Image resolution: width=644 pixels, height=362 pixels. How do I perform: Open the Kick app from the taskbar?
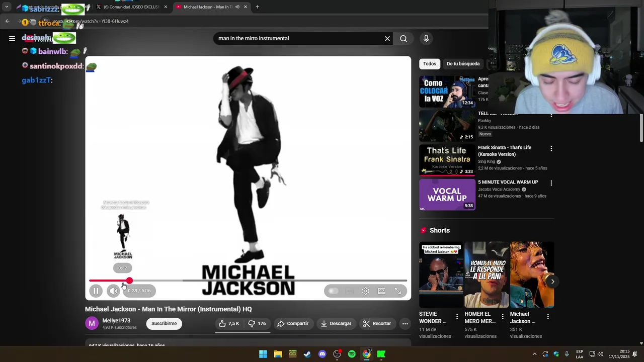[x=381, y=354]
